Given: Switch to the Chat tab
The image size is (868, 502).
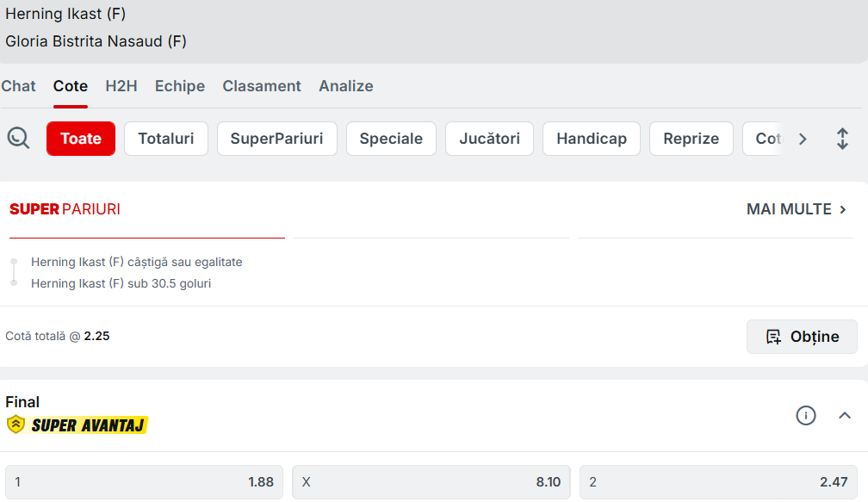Looking at the screenshot, I should [x=19, y=86].
